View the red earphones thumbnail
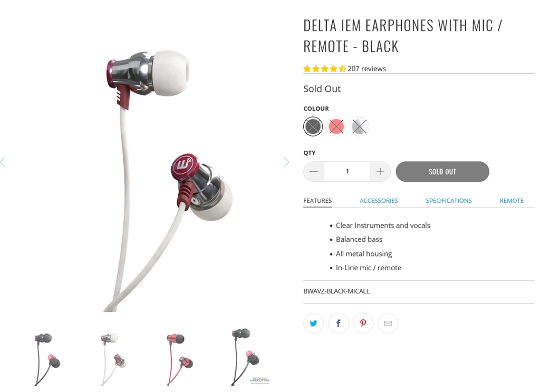 179,359
